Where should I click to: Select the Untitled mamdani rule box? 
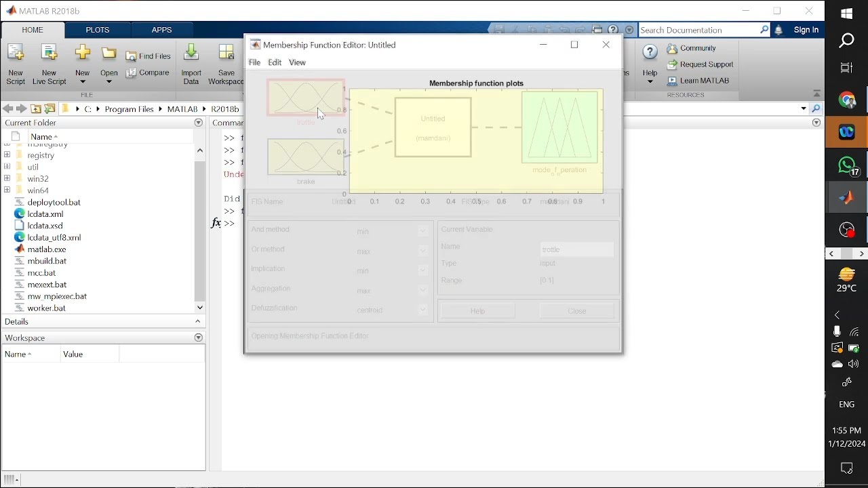(x=433, y=127)
